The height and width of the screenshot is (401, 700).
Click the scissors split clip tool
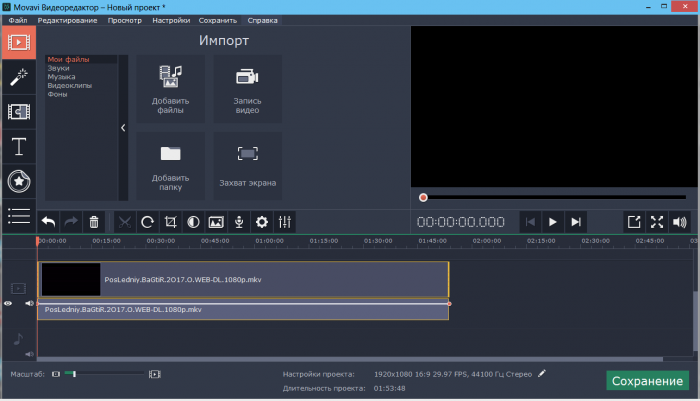[x=124, y=222]
